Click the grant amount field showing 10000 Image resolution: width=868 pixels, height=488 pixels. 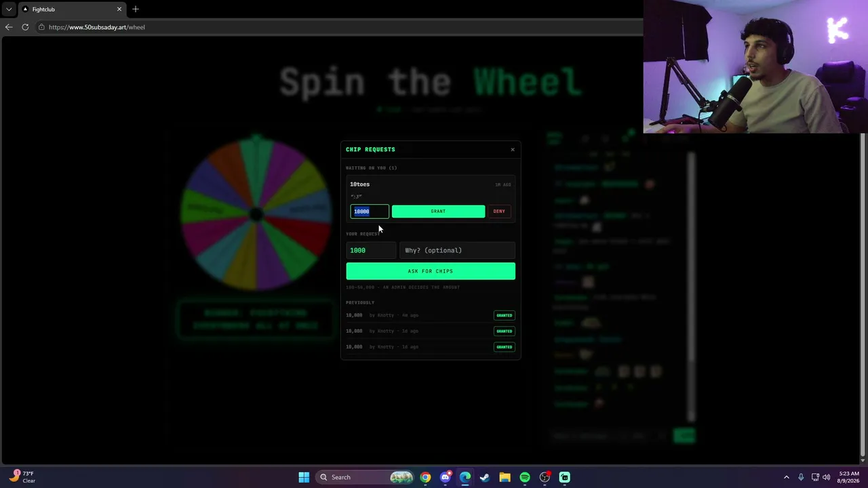[370, 211]
